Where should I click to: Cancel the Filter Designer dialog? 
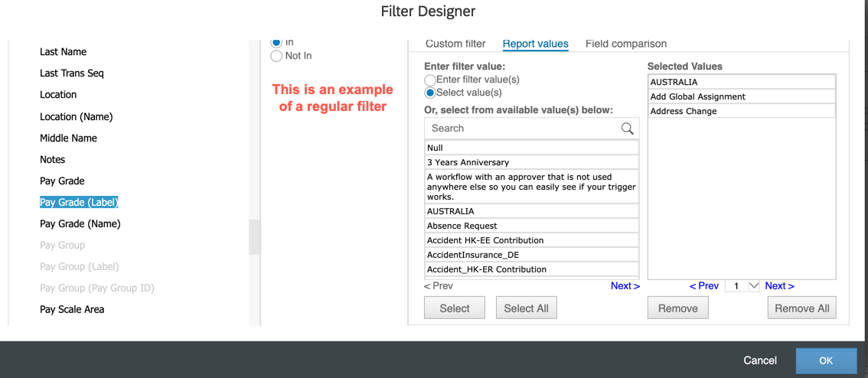(760, 360)
